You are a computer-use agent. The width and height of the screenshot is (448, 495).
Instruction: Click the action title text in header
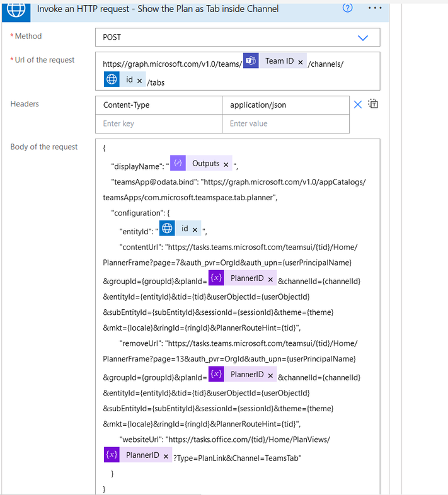click(158, 9)
